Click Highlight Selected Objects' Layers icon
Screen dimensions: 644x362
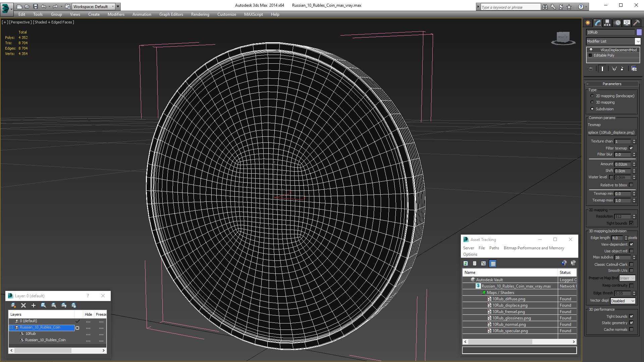click(53, 305)
